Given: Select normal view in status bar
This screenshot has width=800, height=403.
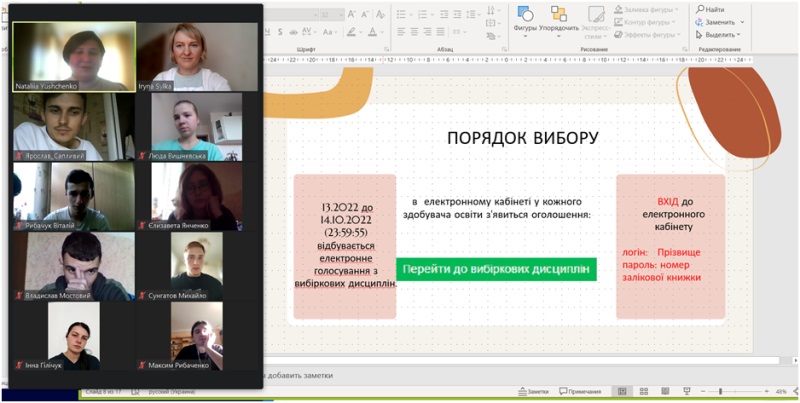Looking at the screenshot, I should coord(621,391).
